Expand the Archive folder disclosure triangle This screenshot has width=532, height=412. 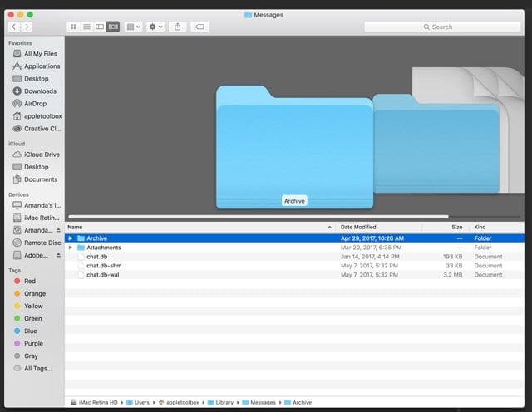click(71, 238)
